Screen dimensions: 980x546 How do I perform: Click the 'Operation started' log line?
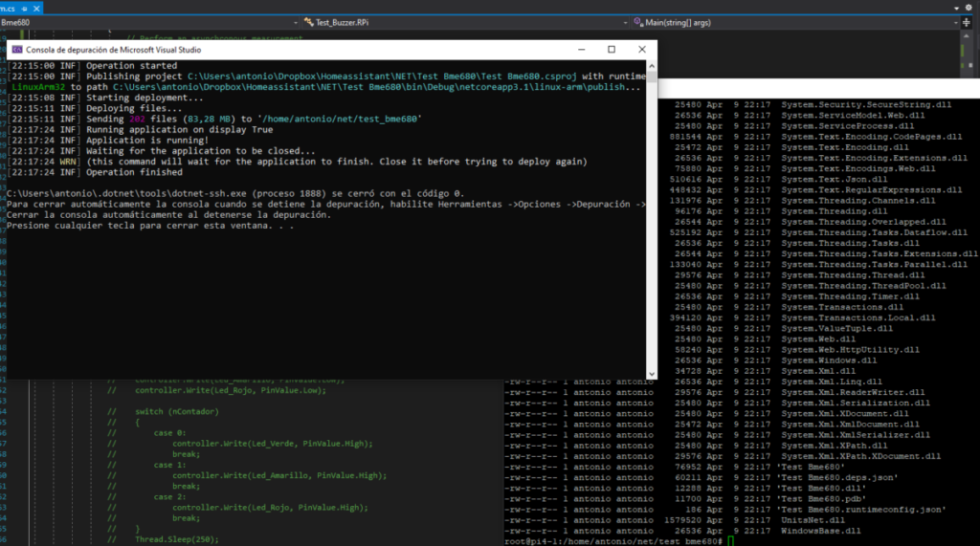click(131, 66)
